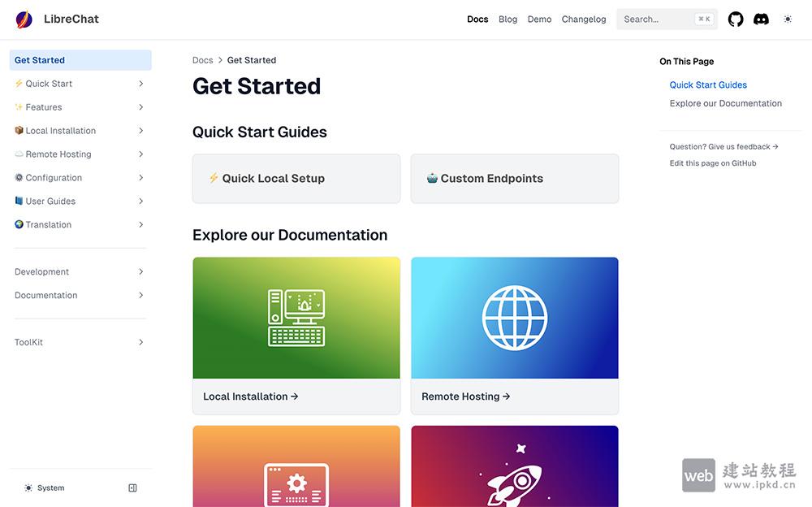812x507 pixels.
Task: Open the Discord server icon
Action: coord(761,19)
